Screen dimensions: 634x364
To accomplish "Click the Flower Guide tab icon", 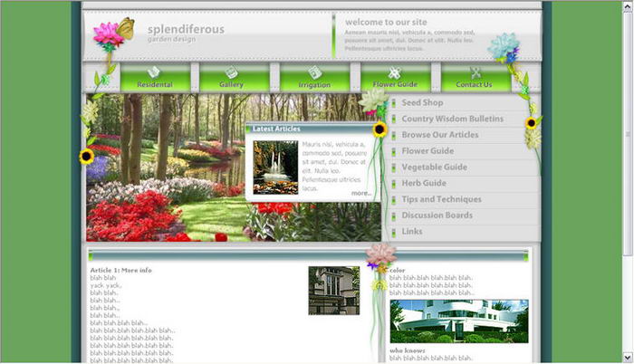I will [394, 72].
